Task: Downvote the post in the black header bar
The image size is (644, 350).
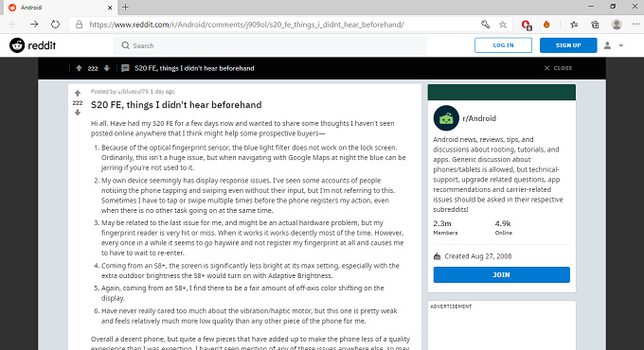Action: coord(107,68)
